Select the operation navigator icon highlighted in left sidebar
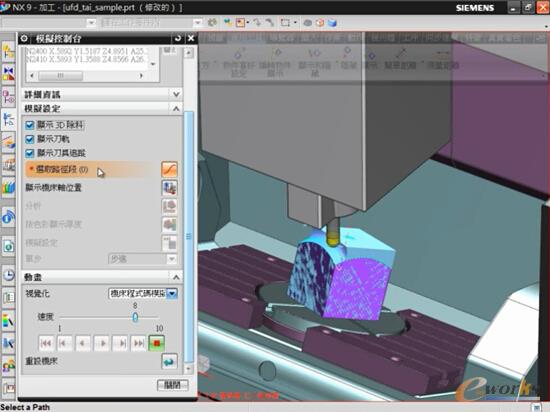The image size is (550, 412). (x=8, y=120)
